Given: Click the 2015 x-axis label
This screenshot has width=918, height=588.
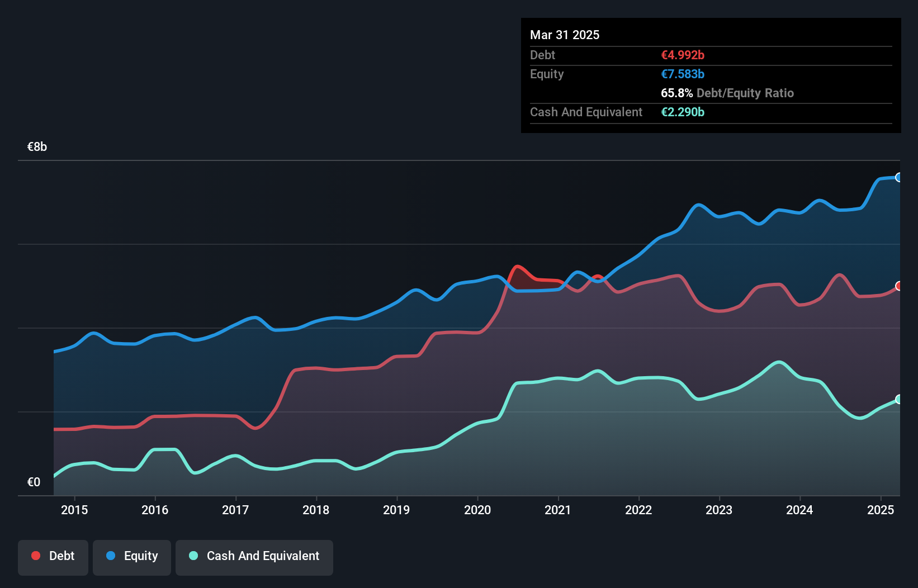Looking at the screenshot, I should tap(74, 510).
